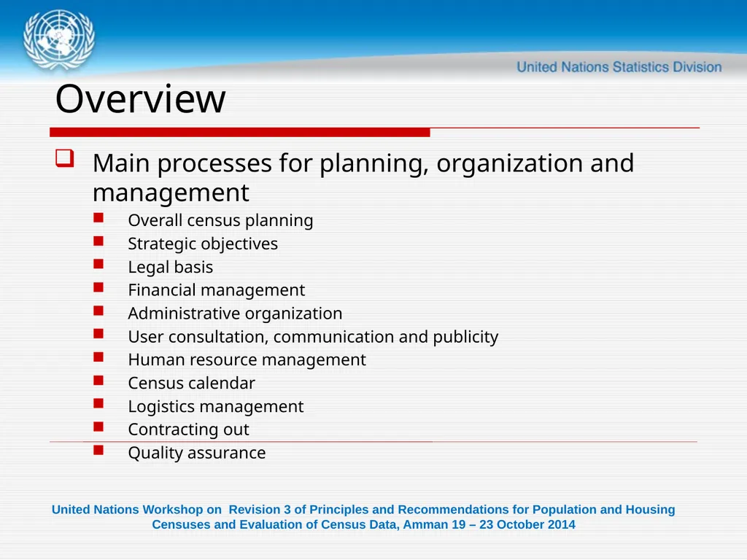Click the 'Logistics management' bullet text

tap(216, 406)
